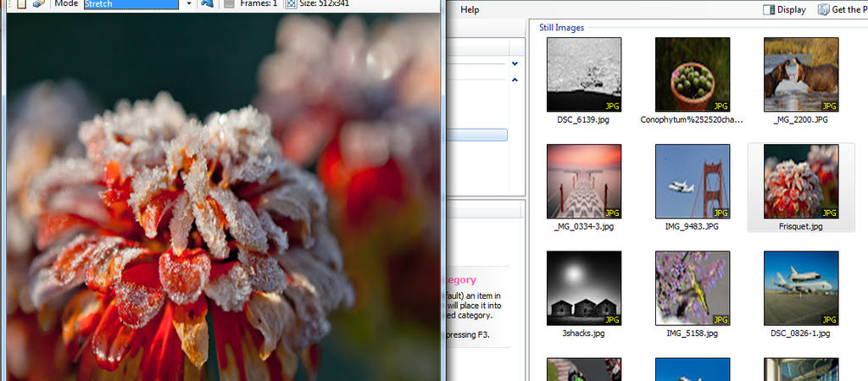Click the file name text "DSC_0826-1.jpg"

click(800, 334)
